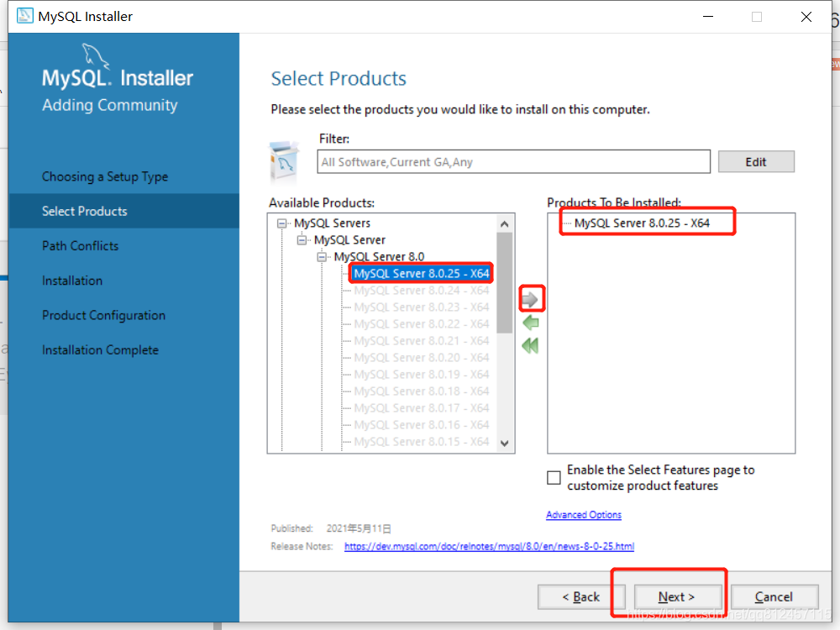Open the release notes news-8-0-25 link
This screenshot has width=840, height=630.
coord(489,547)
